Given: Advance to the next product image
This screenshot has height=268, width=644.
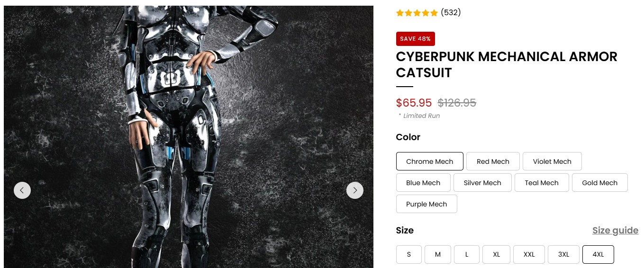Looking at the screenshot, I should (355, 190).
